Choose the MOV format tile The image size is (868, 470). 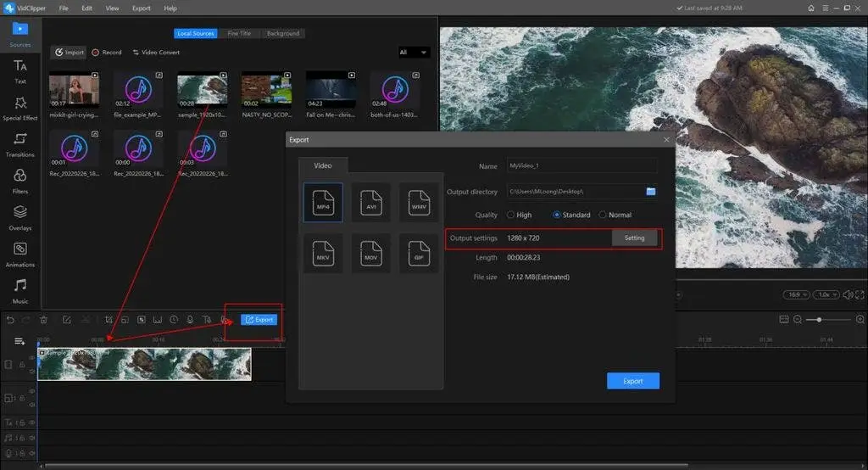tap(371, 253)
